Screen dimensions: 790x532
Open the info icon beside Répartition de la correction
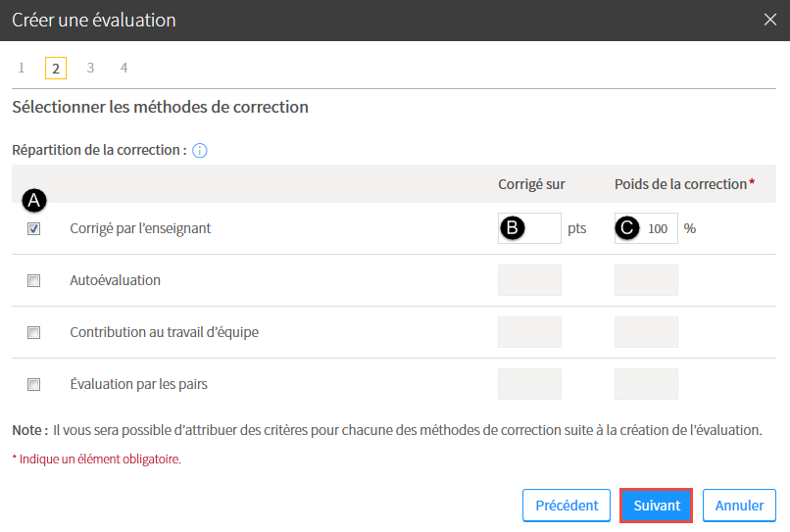pos(200,151)
